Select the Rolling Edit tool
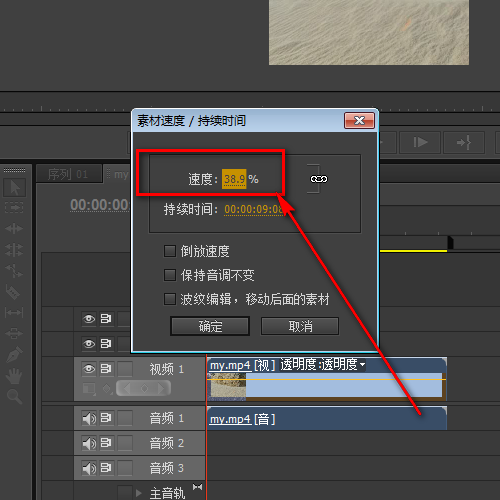 tap(14, 250)
